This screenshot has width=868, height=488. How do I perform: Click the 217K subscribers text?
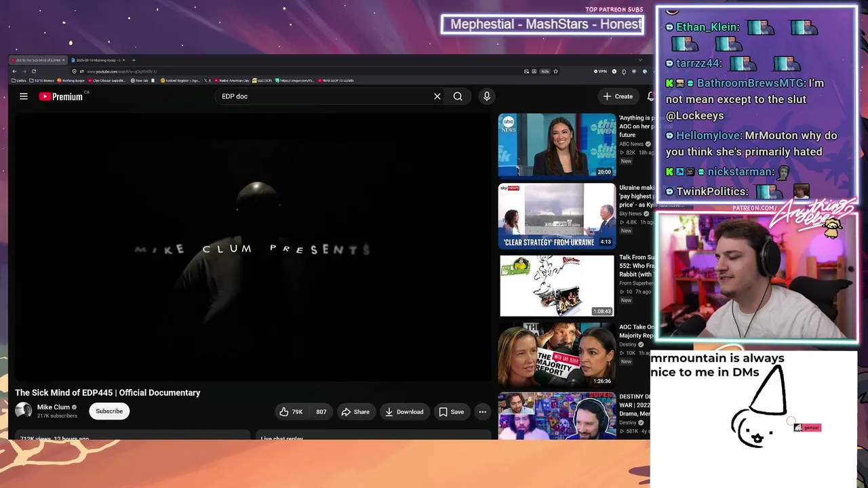pyautogui.click(x=57, y=415)
